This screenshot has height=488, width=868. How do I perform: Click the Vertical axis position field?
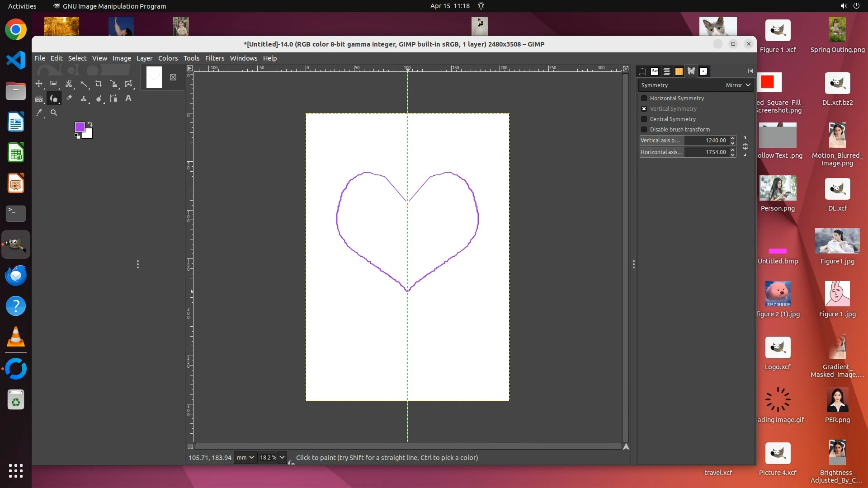[x=707, y=141]
